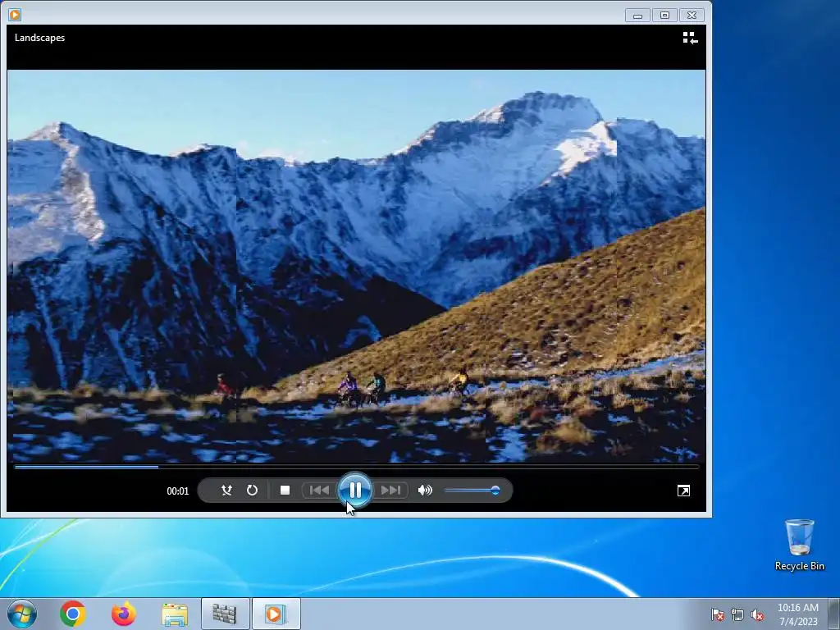
Task: Select Media Player taskbar button
Action: [x=276, y=614]
